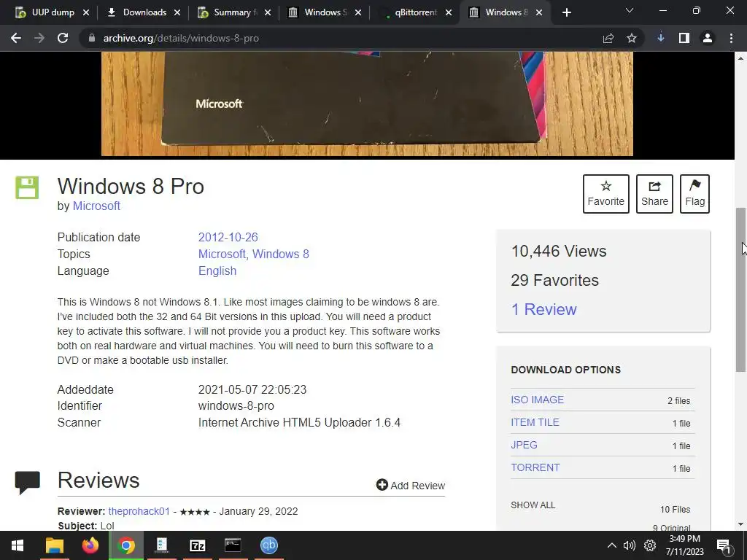Image resolution: width=747 pixels, height=560 pixels.
Task: Show hidden system tray icons
Action: pyautogui.click(x=612, y=545)
